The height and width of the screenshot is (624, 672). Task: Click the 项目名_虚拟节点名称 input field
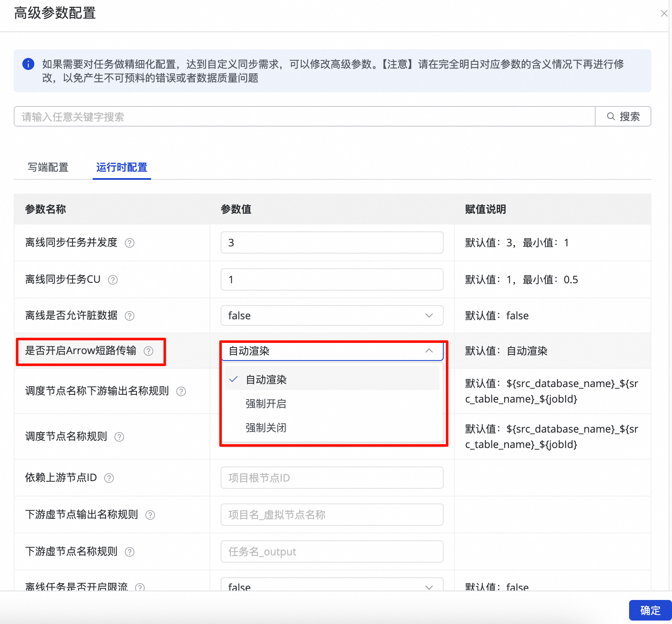[x=332, y=515]
